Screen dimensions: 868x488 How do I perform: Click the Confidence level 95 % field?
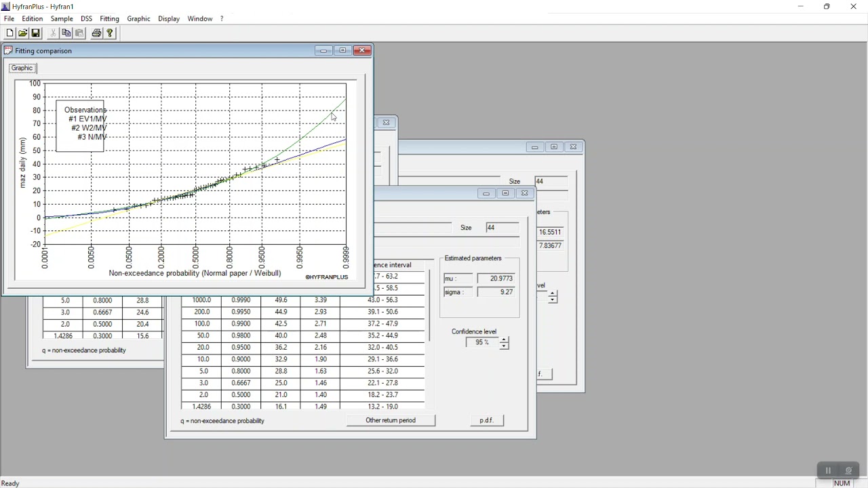(482, 343)
